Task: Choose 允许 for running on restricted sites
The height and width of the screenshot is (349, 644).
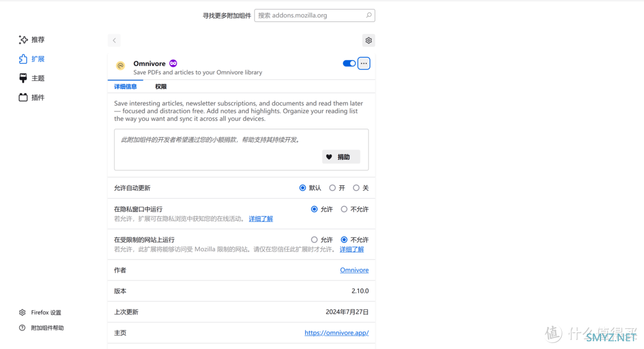Action: pos(314,239)
